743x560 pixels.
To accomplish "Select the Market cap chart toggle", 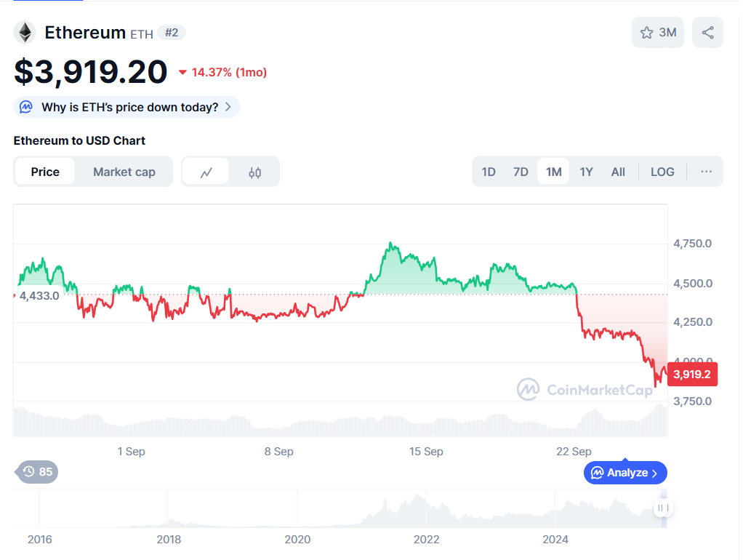I will [x=124, y=172].
